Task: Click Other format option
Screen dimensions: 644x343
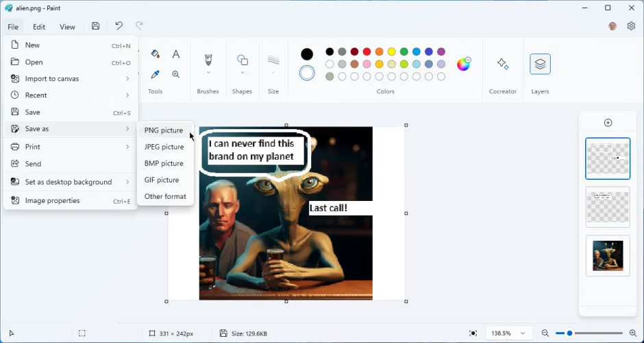Action: tap(165, 196)
